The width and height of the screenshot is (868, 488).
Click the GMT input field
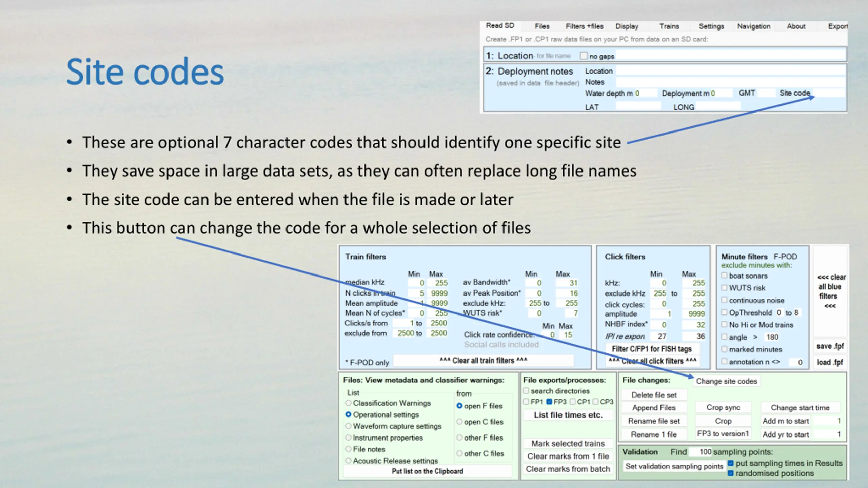pyautogui.click(x=766, y=93)
